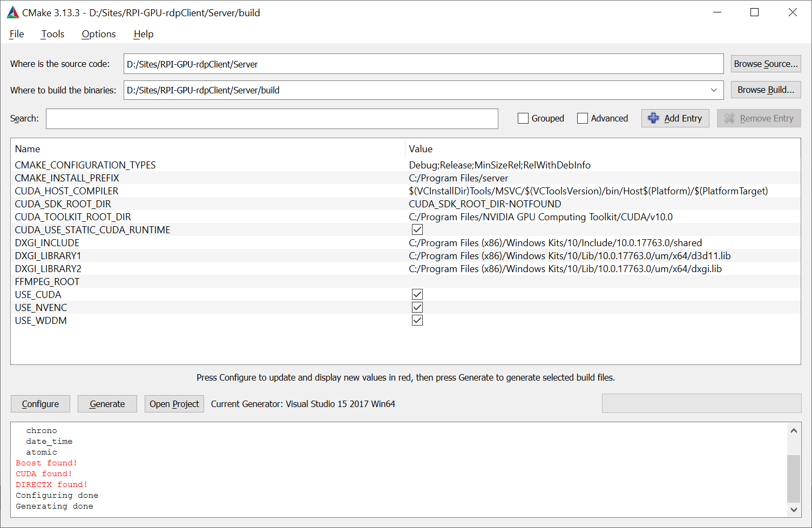The width and height of the screenshot is (812, 528).
Task: Expand the build binaries path dropdown
Action: point(714,90)
